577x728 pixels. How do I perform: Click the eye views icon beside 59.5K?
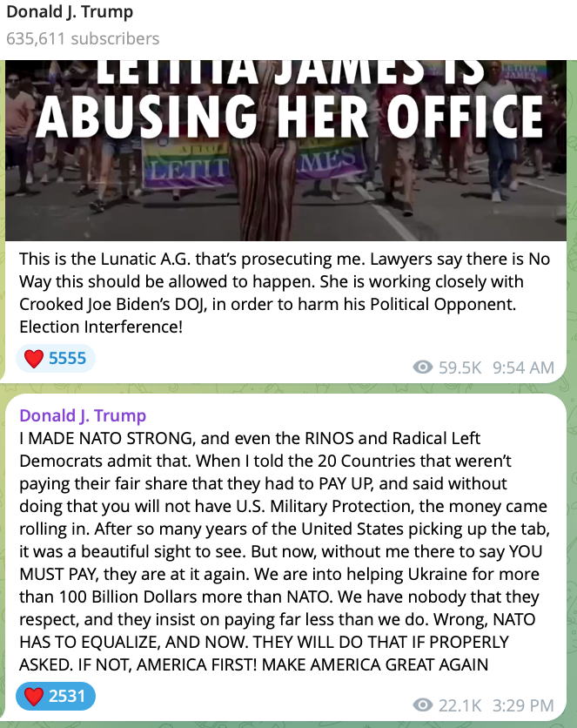[x=423, y=367]
